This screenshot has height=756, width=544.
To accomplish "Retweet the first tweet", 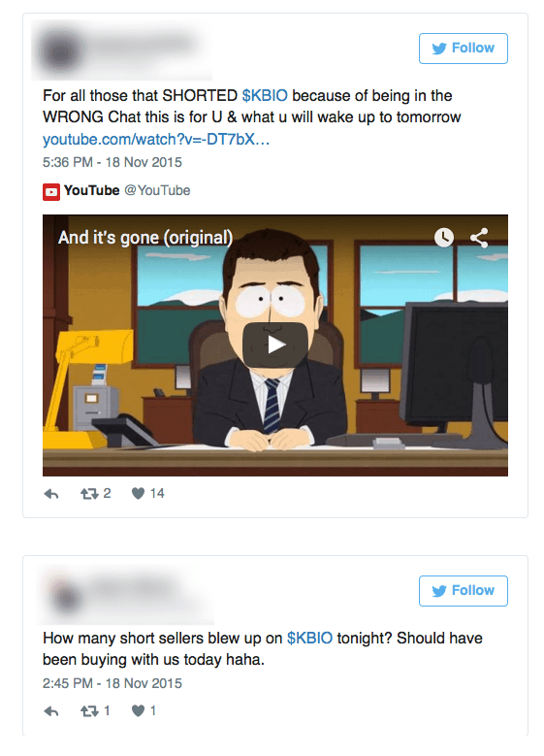I will point(89,494).
